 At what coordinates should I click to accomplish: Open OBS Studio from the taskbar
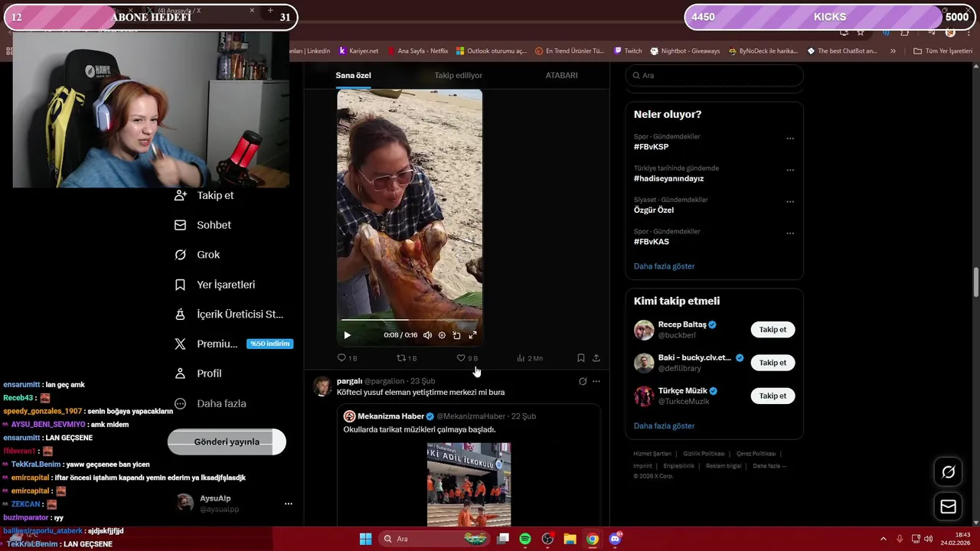click(547, 539)
